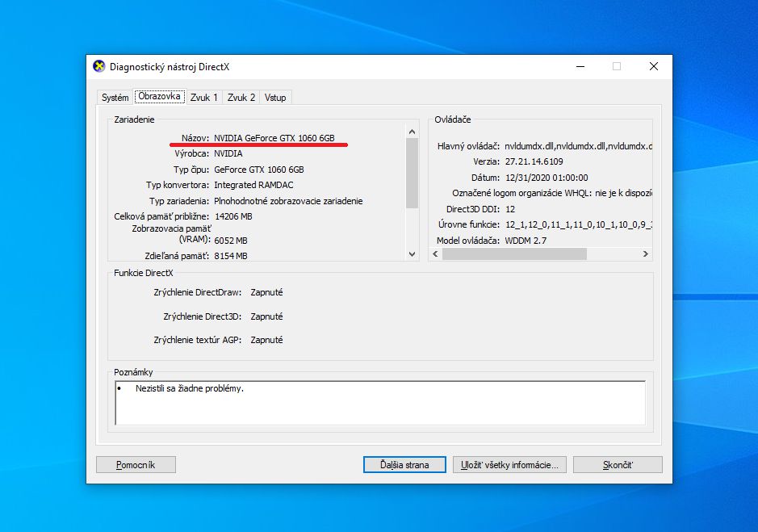This screenshot has width=758, height=532.
Task: Click the note Nezistili sa žiadne problémy
Action: click(190, 388)
